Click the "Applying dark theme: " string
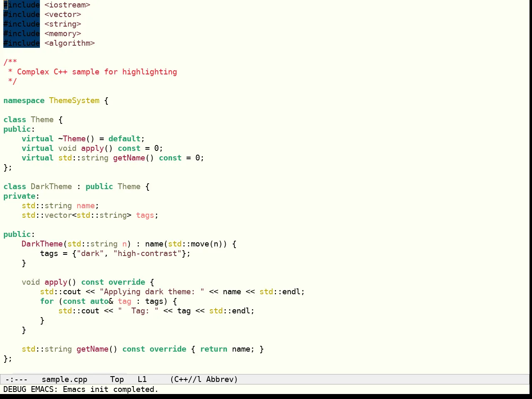 pyautogui.click(x=152, y=292)
